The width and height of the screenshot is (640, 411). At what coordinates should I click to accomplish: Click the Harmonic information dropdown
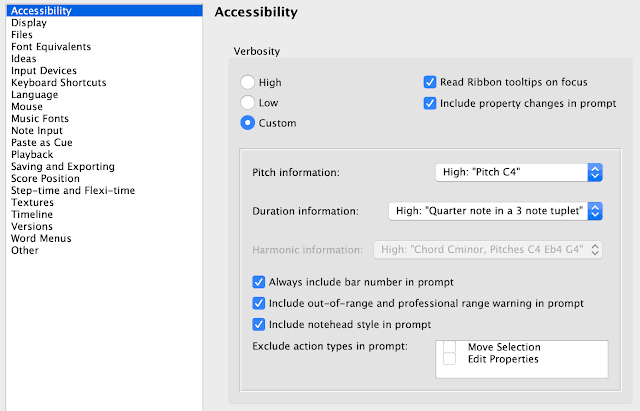[488, 249]
